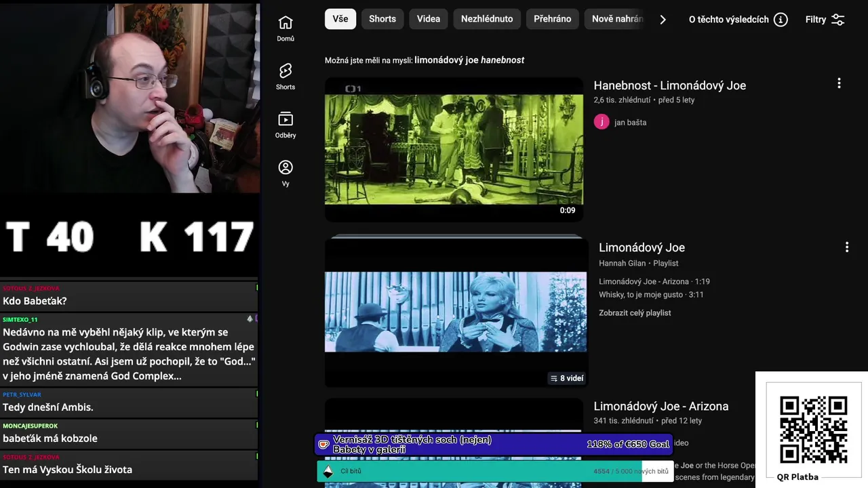Click Zobrazit celý playlist
Image resolution: width=868 pixels, height=488 pixels.
635,313
